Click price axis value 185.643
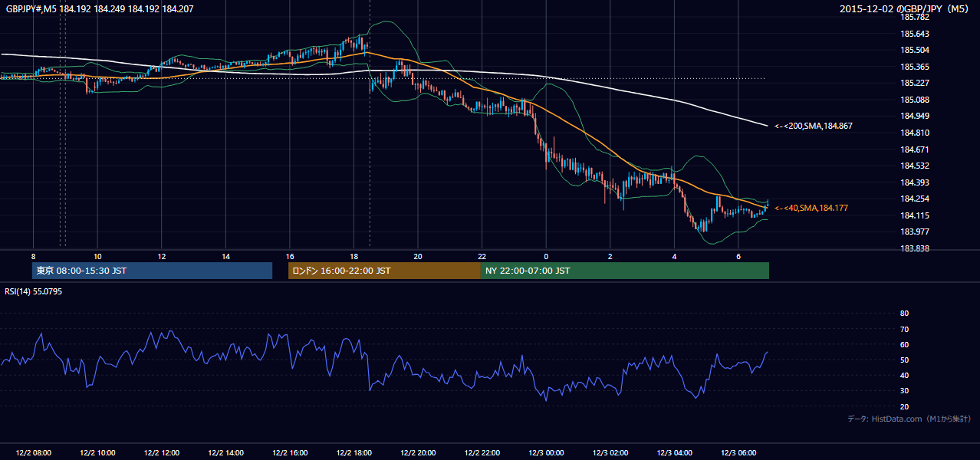 point(915,34)
